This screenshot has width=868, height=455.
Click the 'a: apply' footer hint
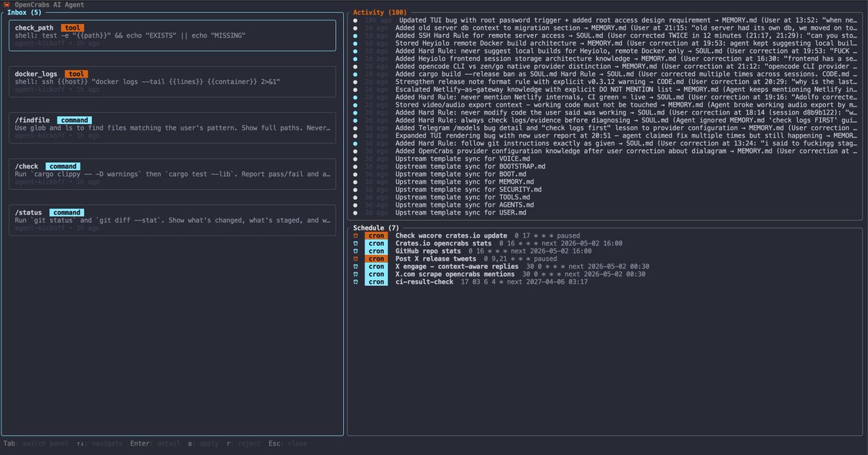point(203,443)
